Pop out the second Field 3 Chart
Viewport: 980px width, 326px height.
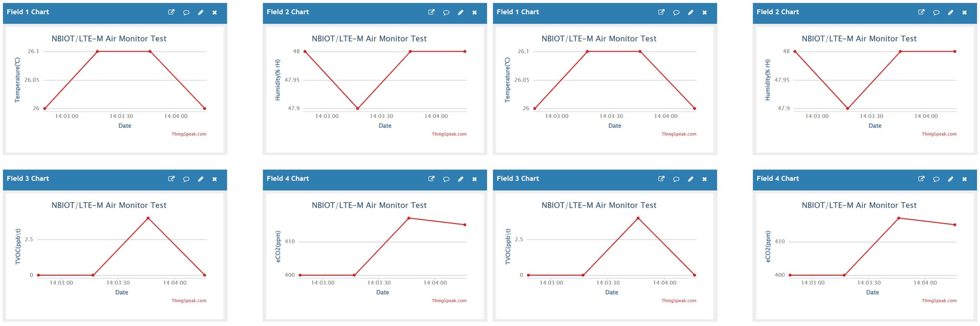tap(661, 179)
